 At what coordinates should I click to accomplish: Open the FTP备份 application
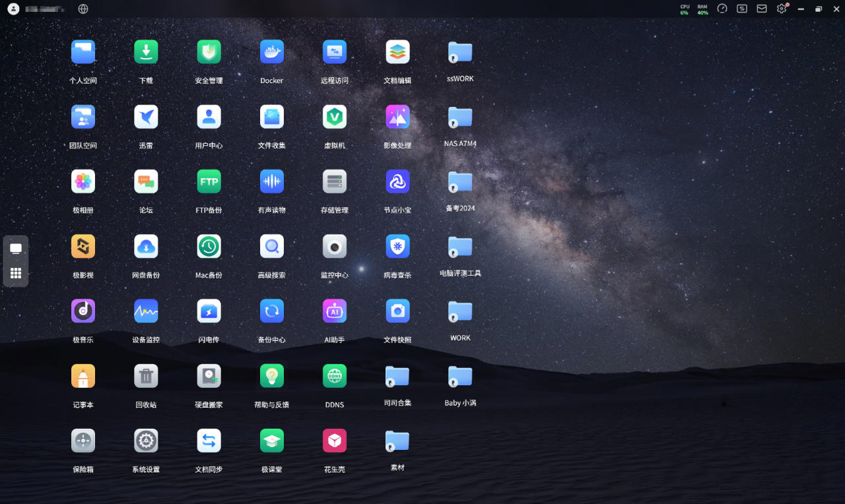coord(209,181)
